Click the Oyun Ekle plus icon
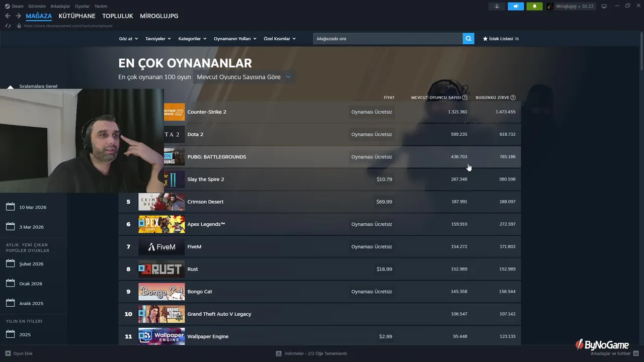Image resolution: width=644 pixels, height=362 pixels. click(x=8, y=353)
